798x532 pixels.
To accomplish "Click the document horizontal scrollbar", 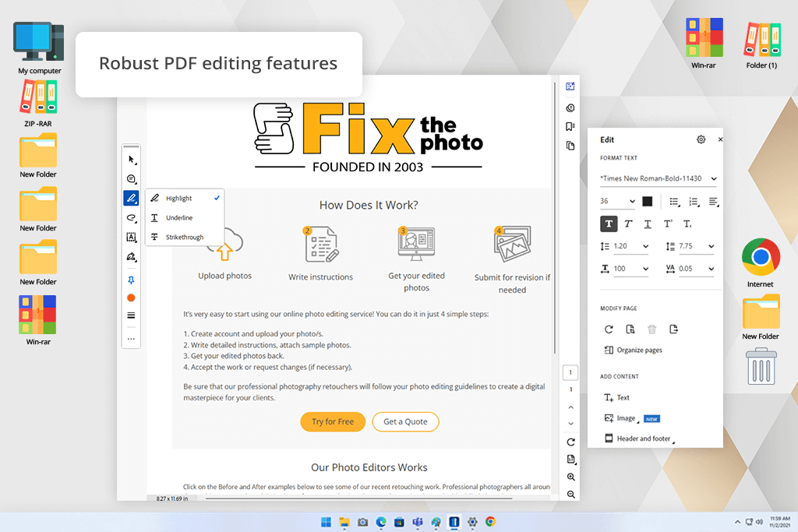I will point(358,499).
